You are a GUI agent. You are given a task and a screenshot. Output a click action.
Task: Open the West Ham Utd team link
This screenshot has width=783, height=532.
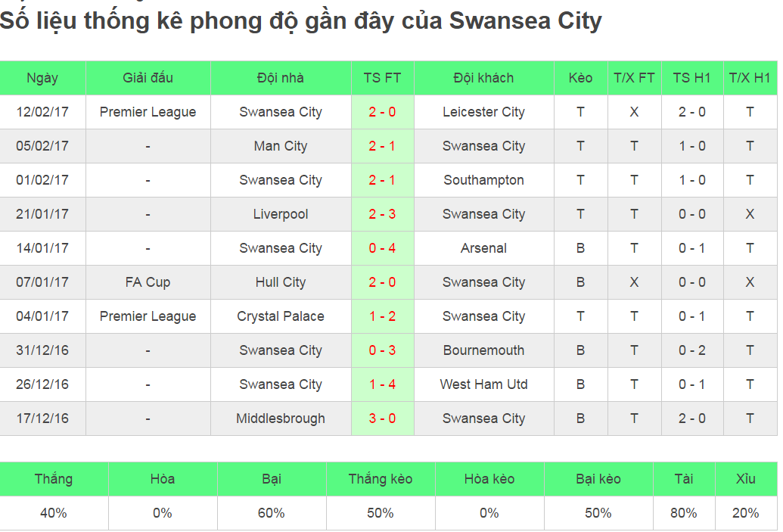[x=483, y=384]
